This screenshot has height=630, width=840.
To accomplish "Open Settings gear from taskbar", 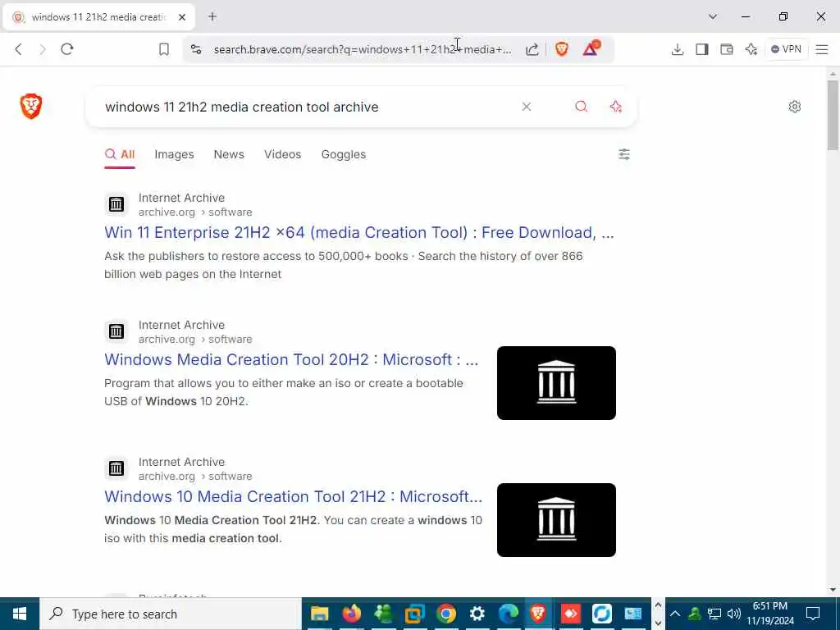I will coord(477,614).
